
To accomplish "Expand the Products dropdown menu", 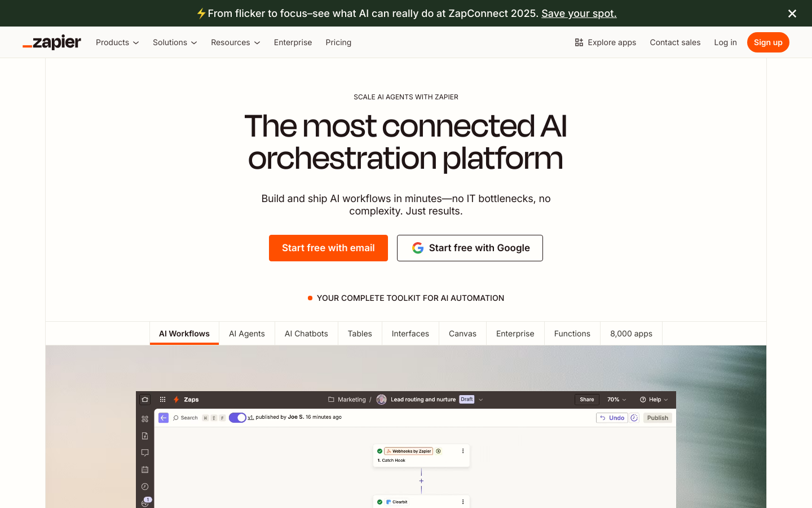I will point(117,42).
